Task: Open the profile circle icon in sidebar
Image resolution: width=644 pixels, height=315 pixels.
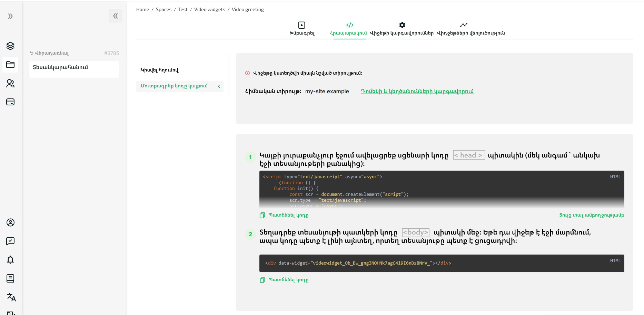Action: tap(10, 222)
